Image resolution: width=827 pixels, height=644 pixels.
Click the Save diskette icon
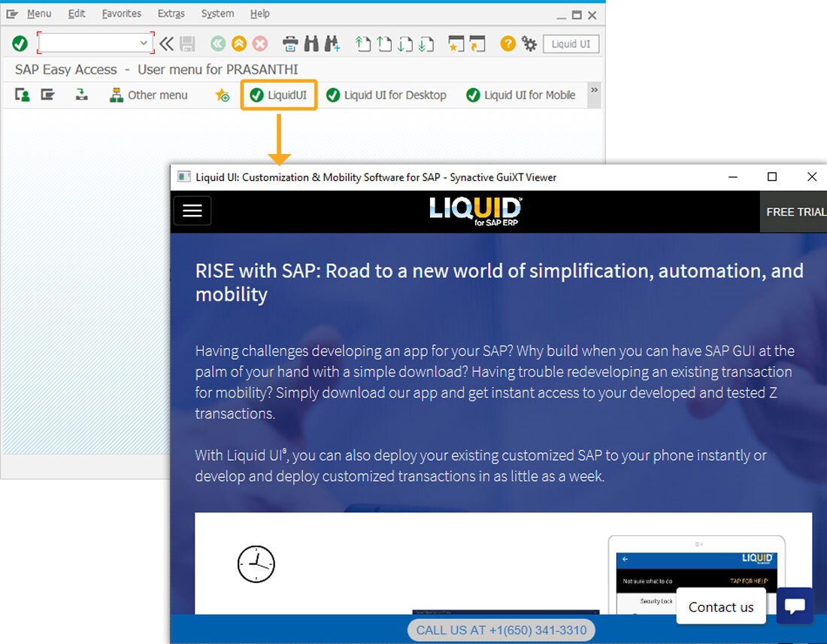click(x=187, y=44)
